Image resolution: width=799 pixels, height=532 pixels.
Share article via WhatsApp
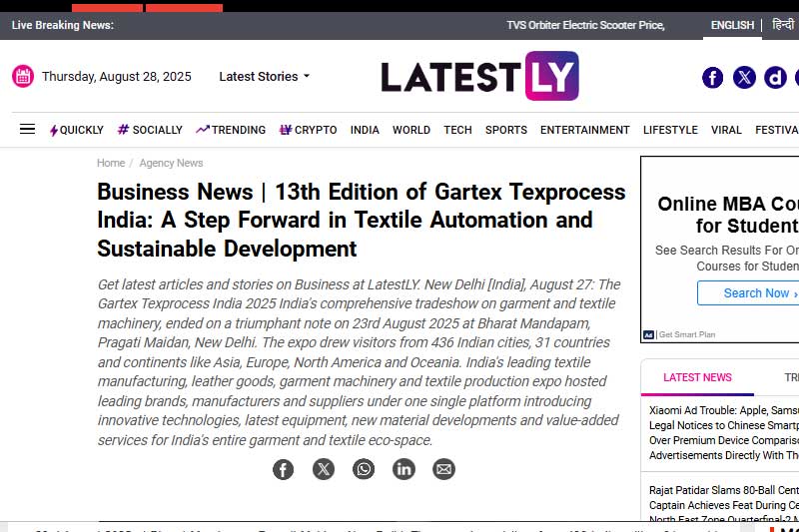point(364,469)
